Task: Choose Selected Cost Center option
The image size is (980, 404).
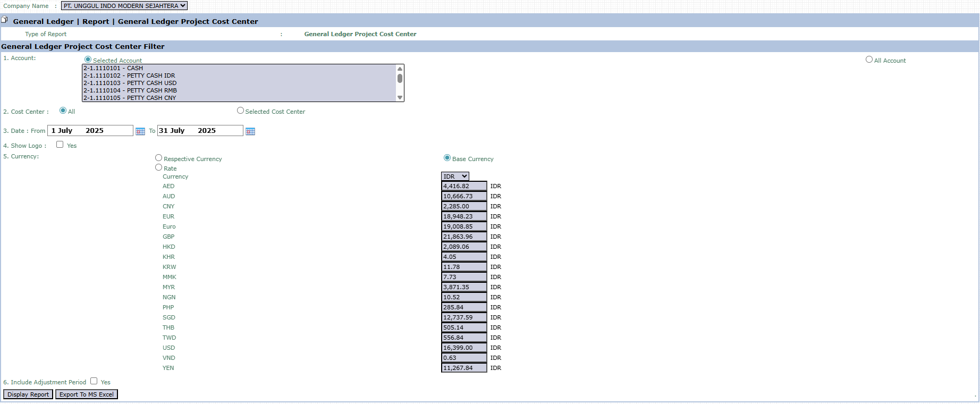Action: 240,111
